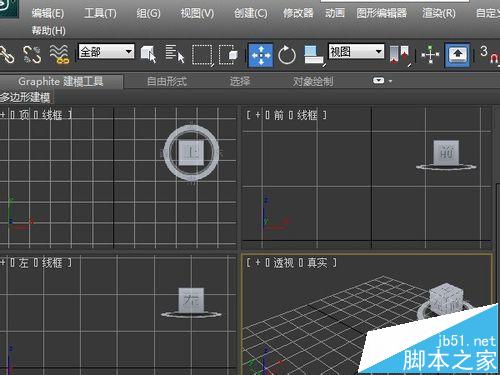Toggle Select and Manipulate mode
Viewport: 500px width, 375px height.
[x=430, y=55]
